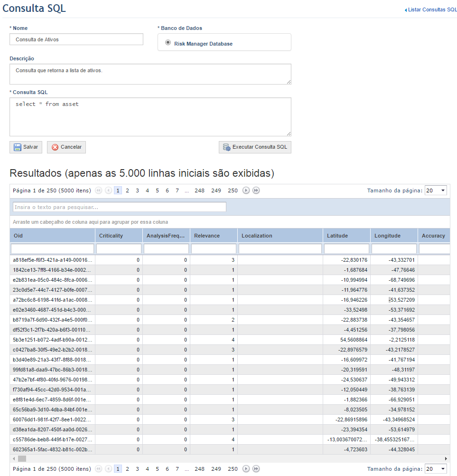This screenshot has height=476, width=457.
Task: Click the filter box under Oid column
Action: pos(53,248)
